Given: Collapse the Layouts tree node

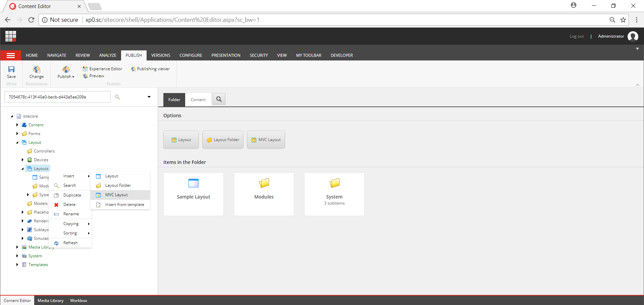Looking at the screenshot, I should point(22,169).
